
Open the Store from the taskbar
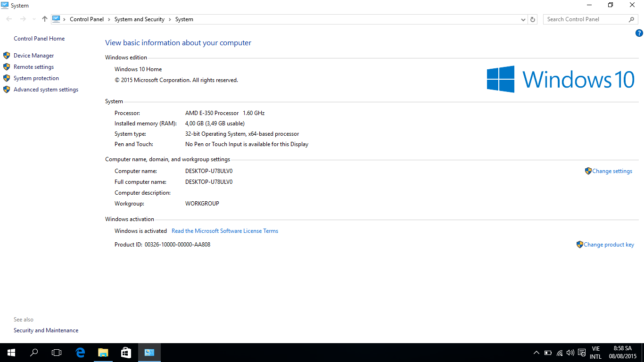126,353
